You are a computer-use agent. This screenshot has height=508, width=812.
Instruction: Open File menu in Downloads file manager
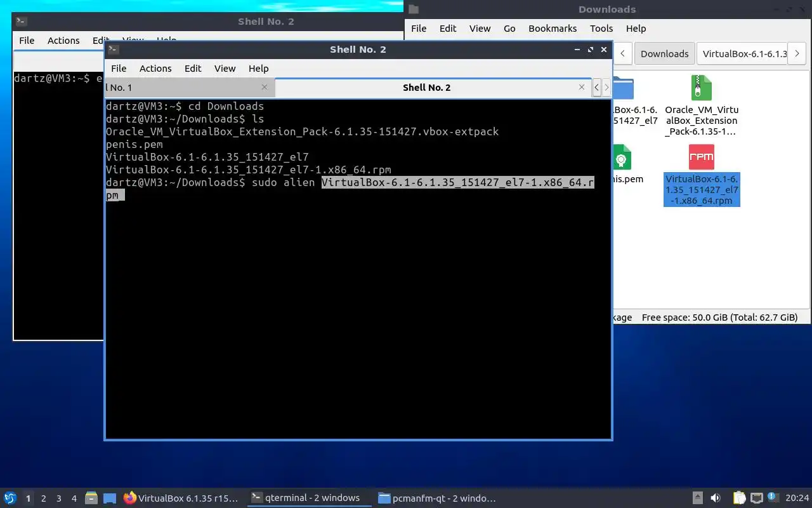coord(419,28)
